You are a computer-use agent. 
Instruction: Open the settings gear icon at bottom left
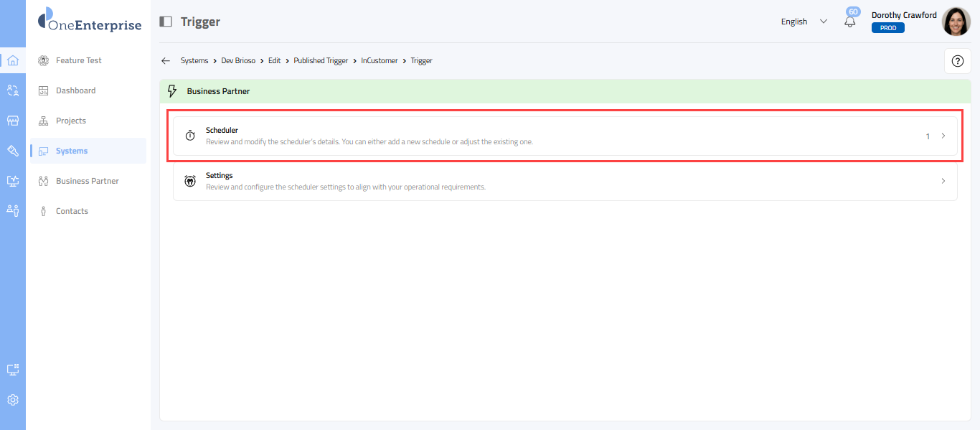tap(13, 400)
